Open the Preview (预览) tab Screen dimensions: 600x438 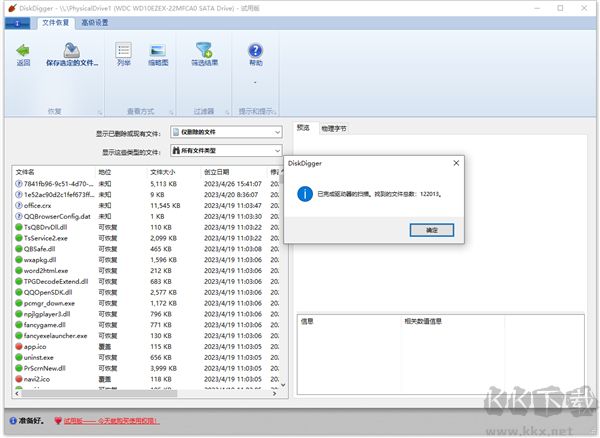coord(303,128)
